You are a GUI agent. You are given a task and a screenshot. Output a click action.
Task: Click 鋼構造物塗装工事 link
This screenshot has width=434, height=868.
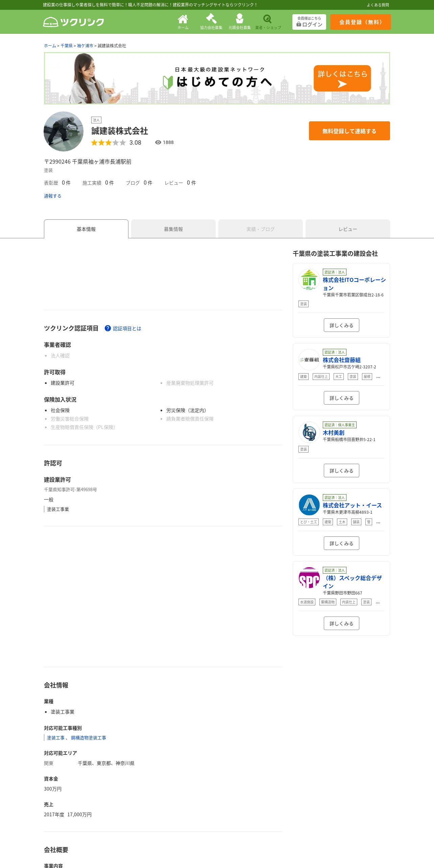89,738
